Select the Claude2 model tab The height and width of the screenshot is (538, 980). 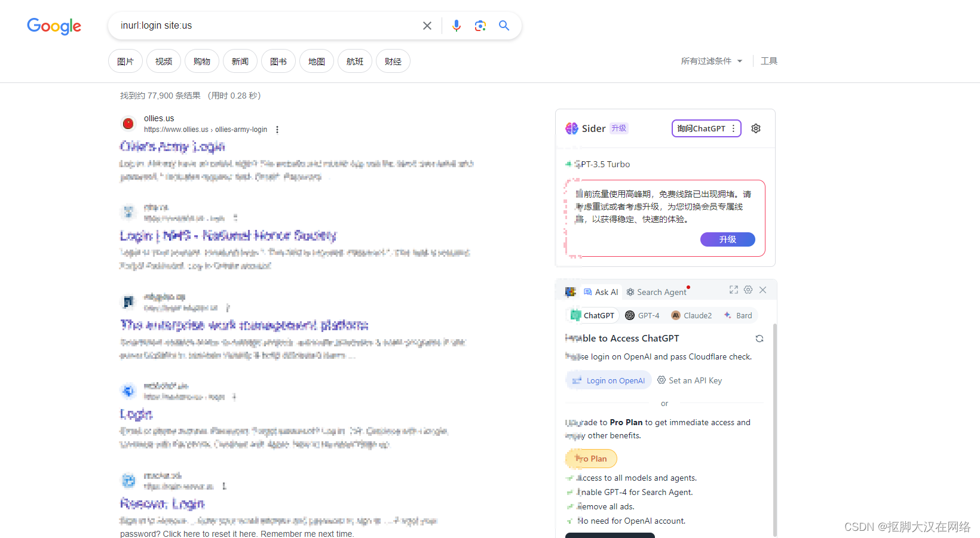(x=691, y=315)
